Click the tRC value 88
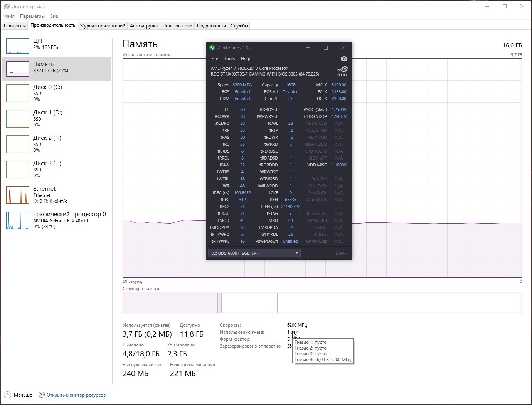The height and width of the screenshot is (405, 532). coord(242,144)
